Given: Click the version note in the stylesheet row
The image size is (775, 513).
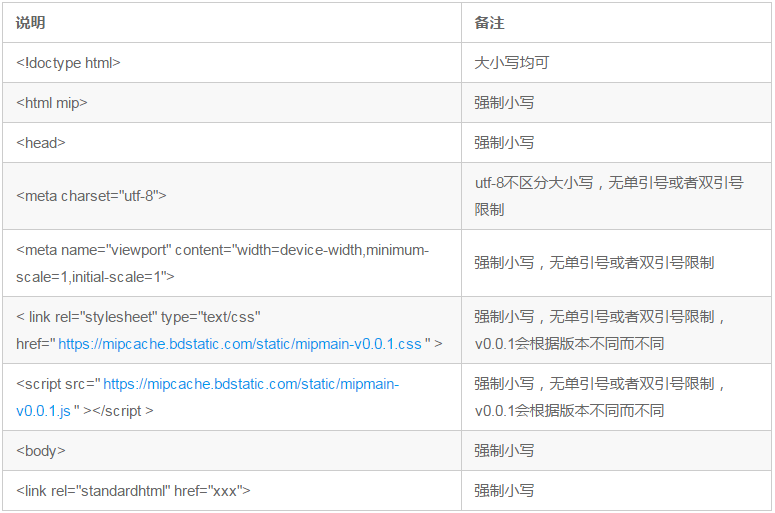Looking at the screenshot, I should pyautogui.click(x=569, y=344).
